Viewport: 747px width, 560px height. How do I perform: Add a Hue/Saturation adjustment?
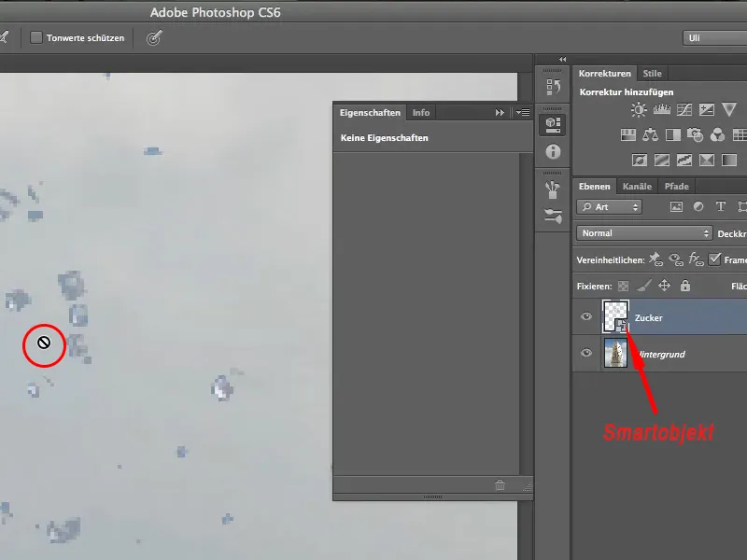[627, 135]
